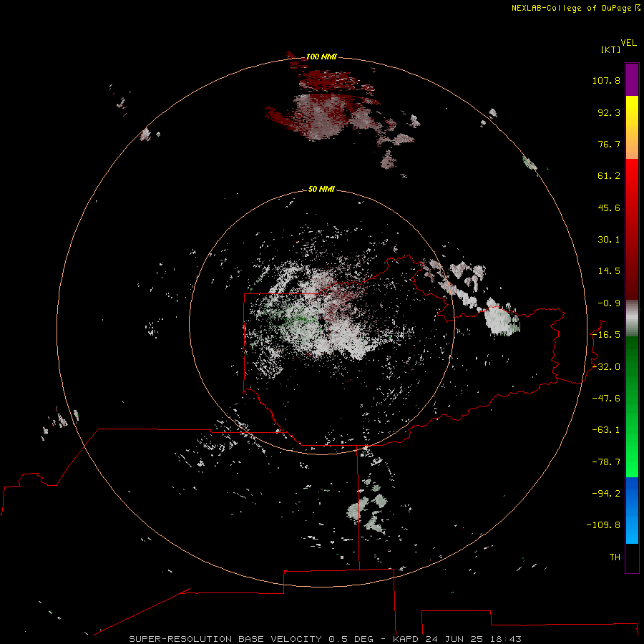
Task: Click the -16.5 legend value
Action: [x=606, y=335]
